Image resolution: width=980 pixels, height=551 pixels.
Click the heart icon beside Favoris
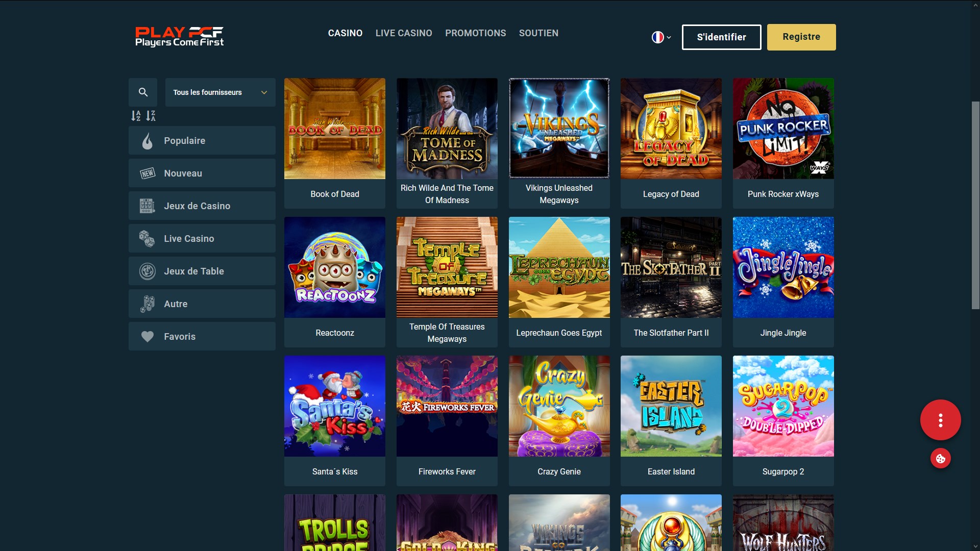click(x=148, y=337)
